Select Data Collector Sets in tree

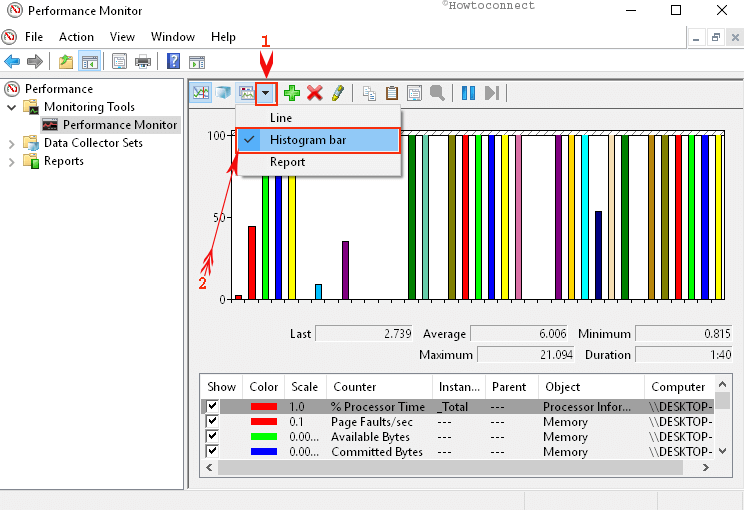[93, 143]
